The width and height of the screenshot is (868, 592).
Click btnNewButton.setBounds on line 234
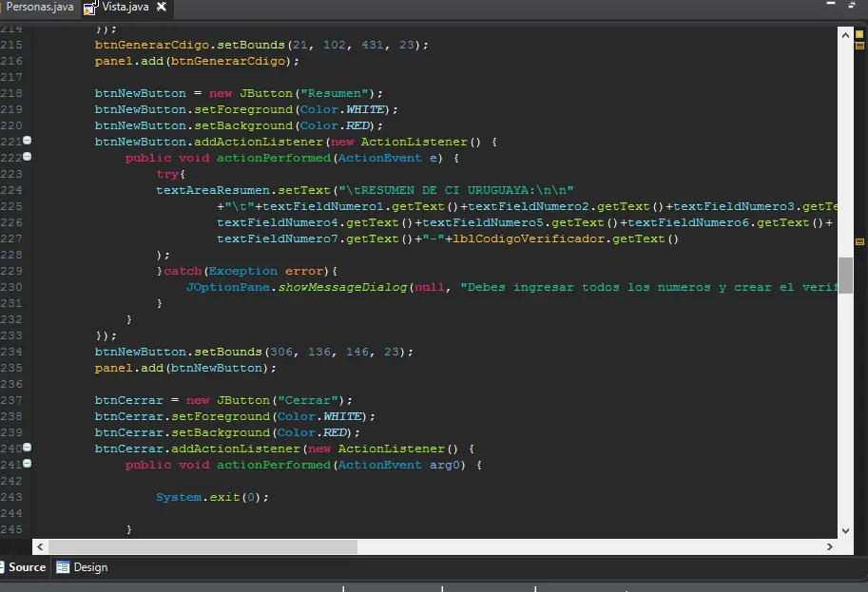pos(178,352)
